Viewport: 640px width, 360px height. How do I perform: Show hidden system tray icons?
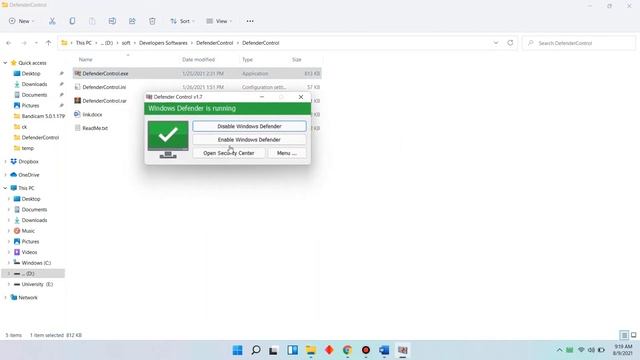(559, 350)
